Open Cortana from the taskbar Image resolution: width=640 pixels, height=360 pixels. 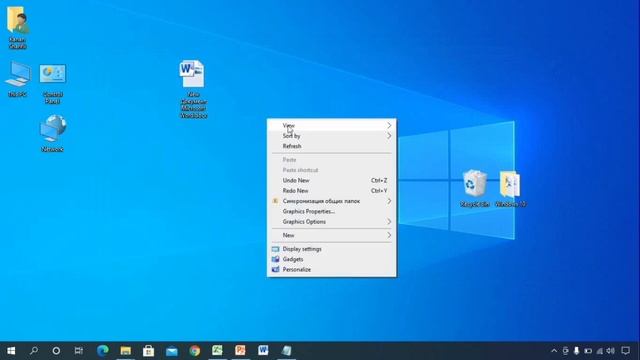[x=56, y=351]
